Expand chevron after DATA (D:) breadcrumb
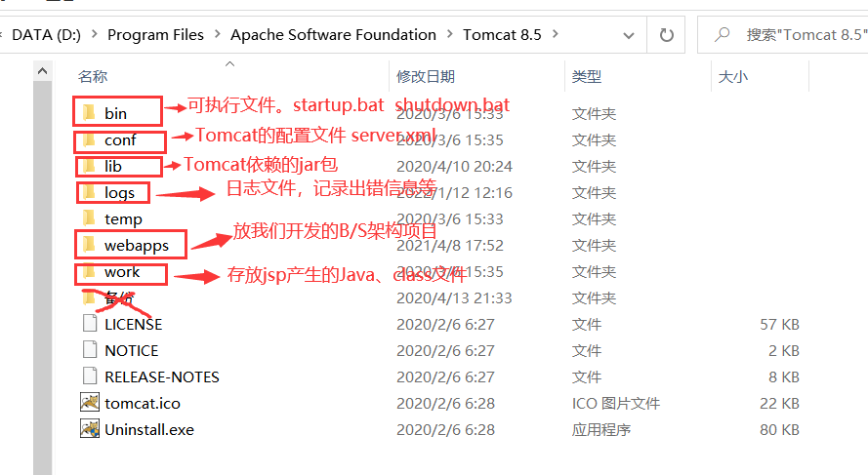 click(94, 34)
